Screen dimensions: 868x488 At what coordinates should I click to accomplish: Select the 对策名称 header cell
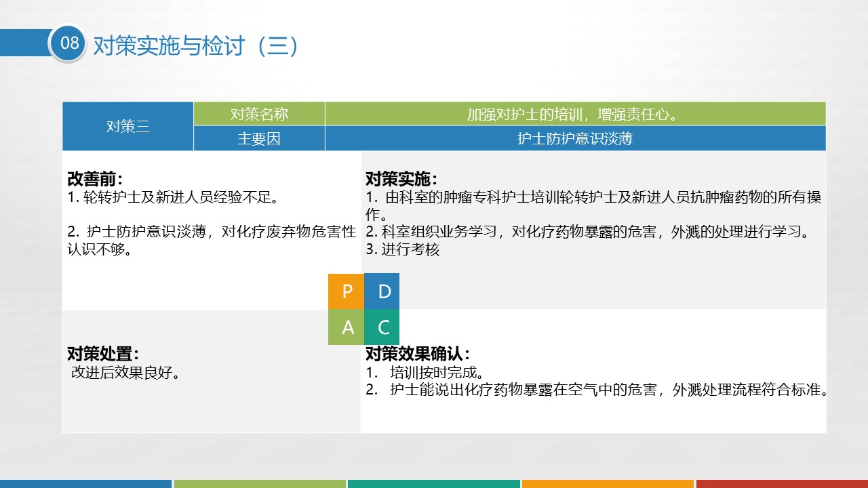259,114
